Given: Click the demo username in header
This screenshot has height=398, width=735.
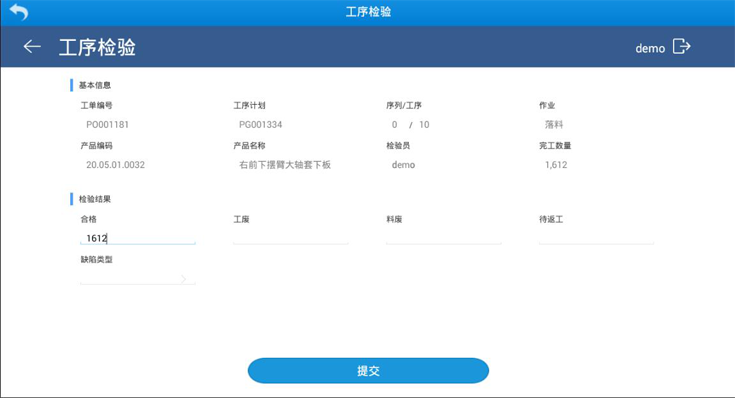Looking at the screenshot, I should click(x=650, y=48).
